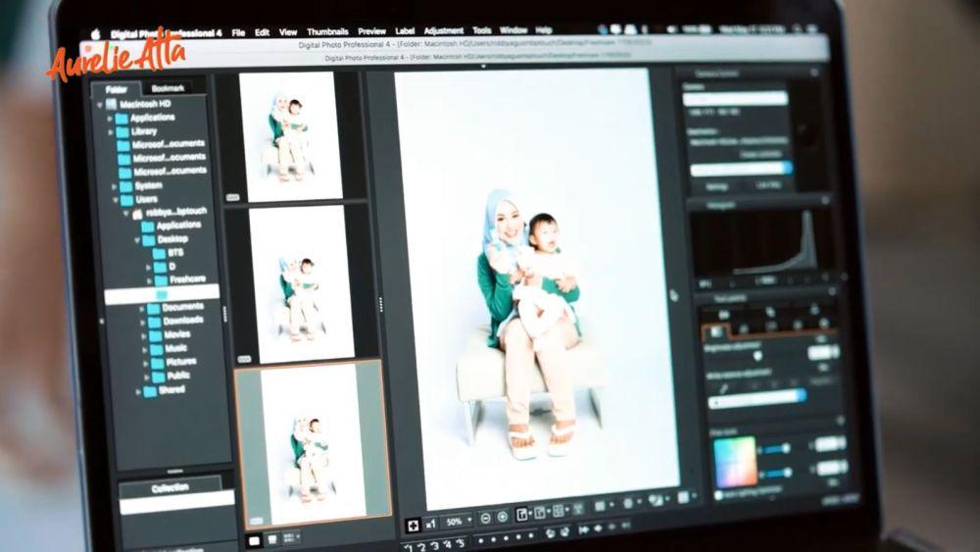Viewport: 980px width, 552px height.
Task: Expand the Freshcare folder
Action: (149, 281)
